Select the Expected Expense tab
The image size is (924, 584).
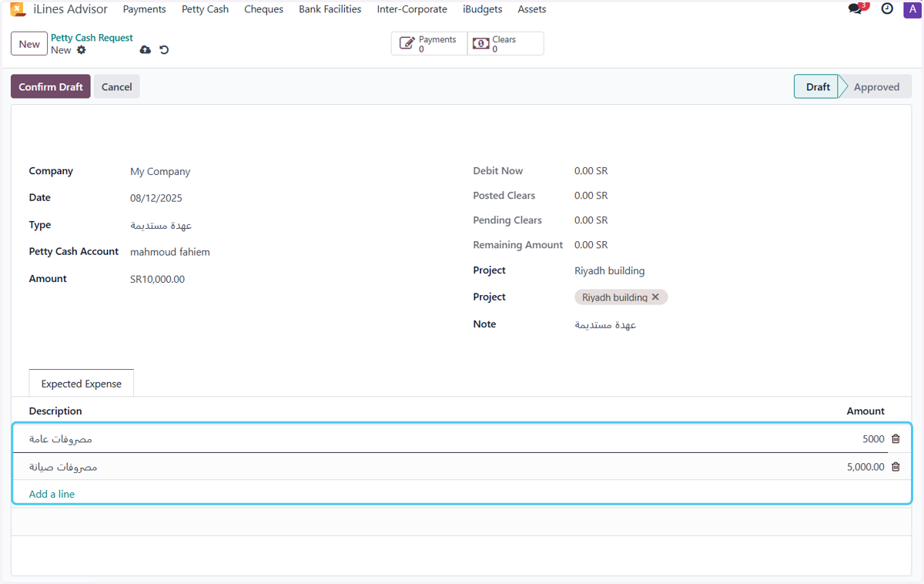(x=82, y=384)
